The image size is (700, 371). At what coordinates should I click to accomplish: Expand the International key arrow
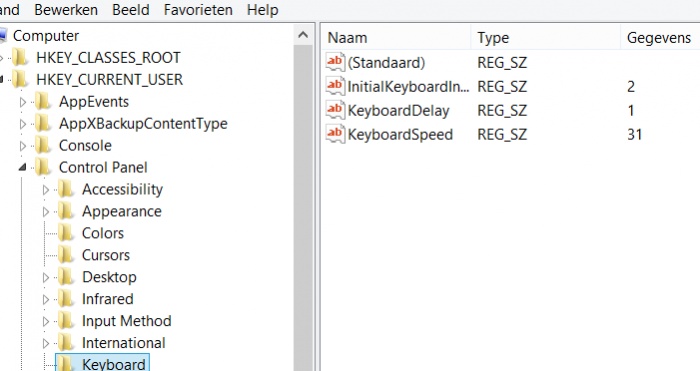[46, 343]
